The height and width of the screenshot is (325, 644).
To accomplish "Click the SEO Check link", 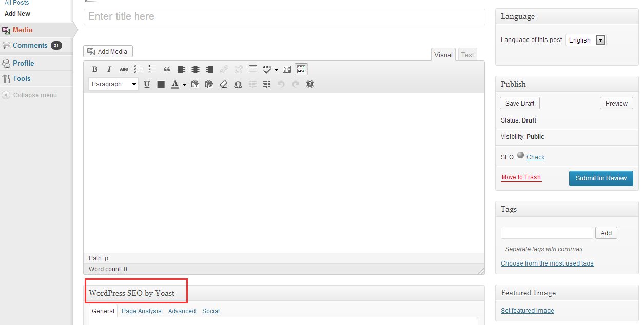I will (535, 157).
